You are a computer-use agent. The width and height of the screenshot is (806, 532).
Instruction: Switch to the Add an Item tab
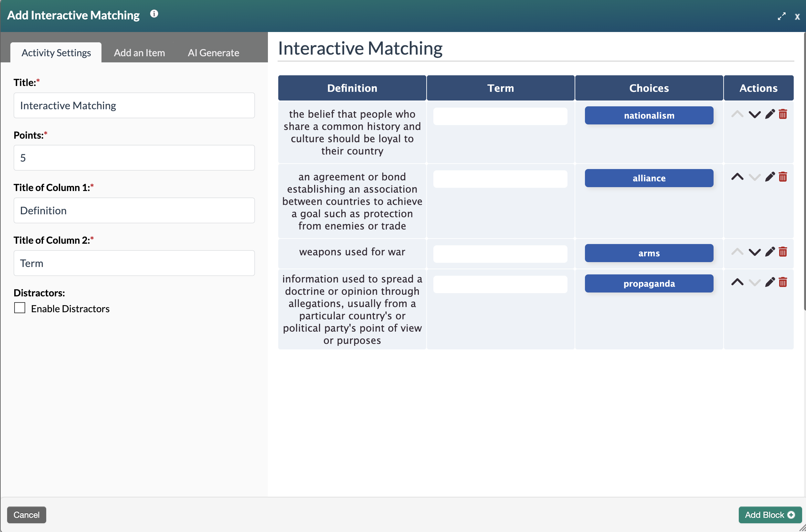[139, 53]
